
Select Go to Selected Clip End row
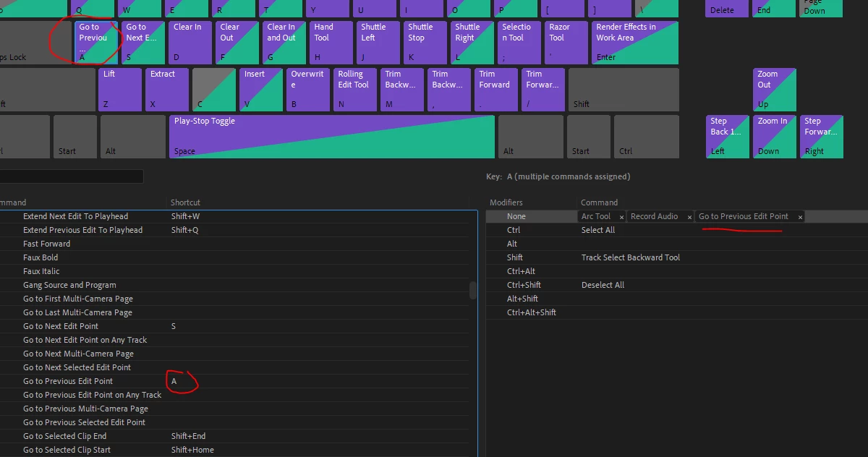pyautogui.click(x=234, y=436)
